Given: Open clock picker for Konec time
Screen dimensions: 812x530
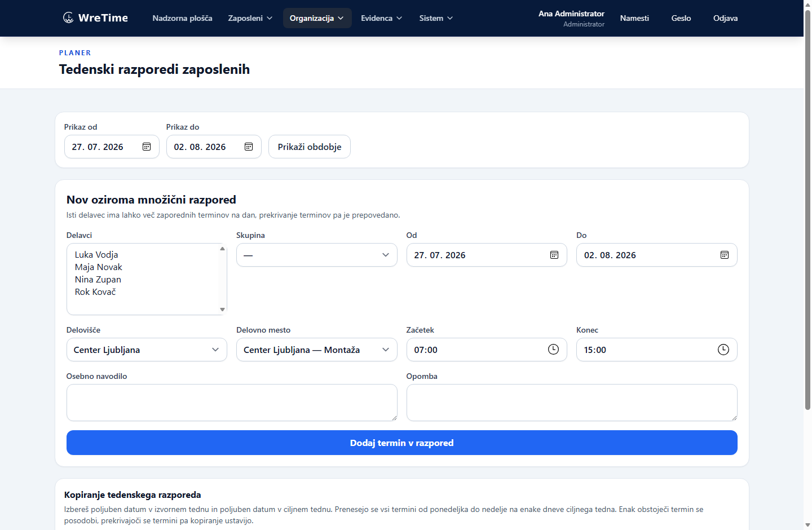Looking at the screenshot, I should click(723, 350).
